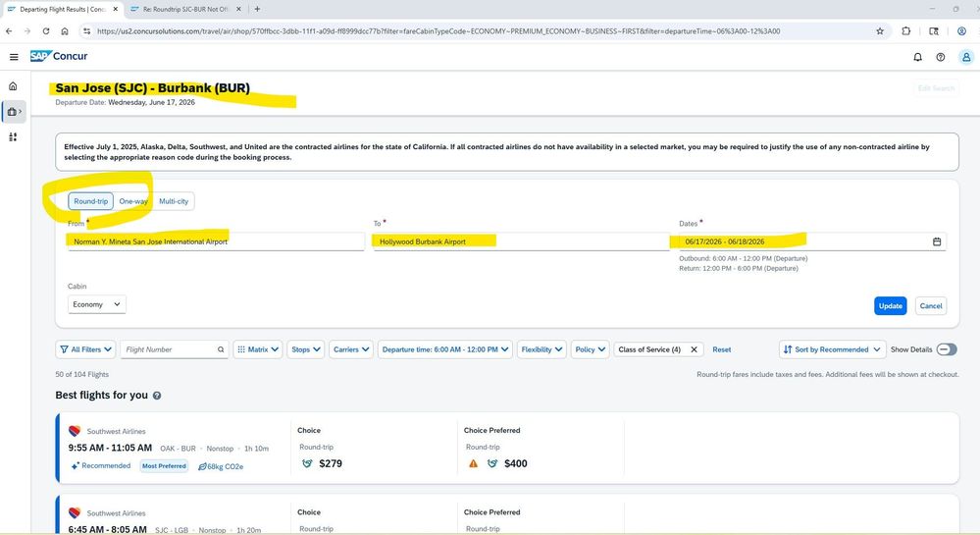
Task: Click the Most Preferred badge
Action: point(164,466)
